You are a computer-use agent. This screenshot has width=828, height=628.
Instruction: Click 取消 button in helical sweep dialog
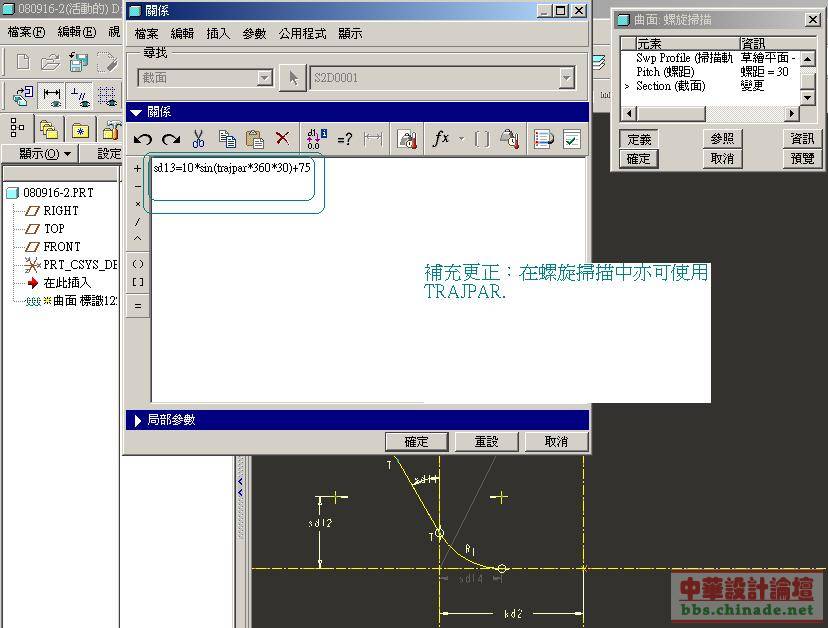coord(722,159)
